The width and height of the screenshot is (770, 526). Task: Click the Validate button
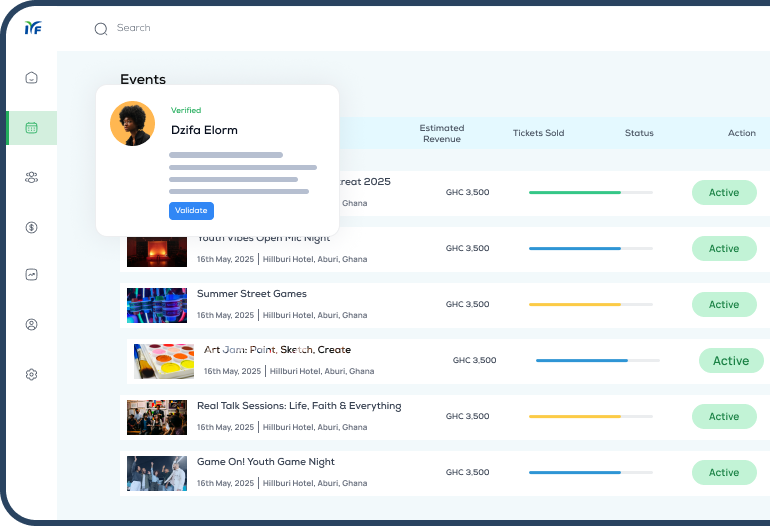pyautogui.click(x=191, y=211)
